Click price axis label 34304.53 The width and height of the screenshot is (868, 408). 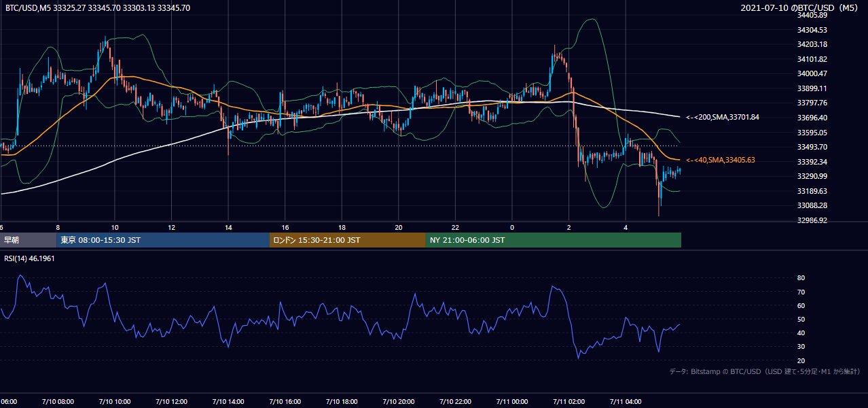click(x=812, y=30)
